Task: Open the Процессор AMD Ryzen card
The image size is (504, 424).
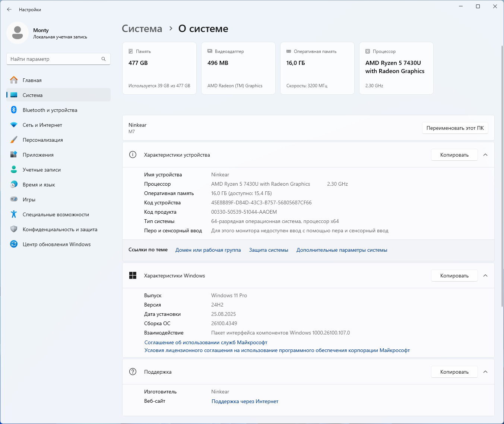Action: (396, 68)
